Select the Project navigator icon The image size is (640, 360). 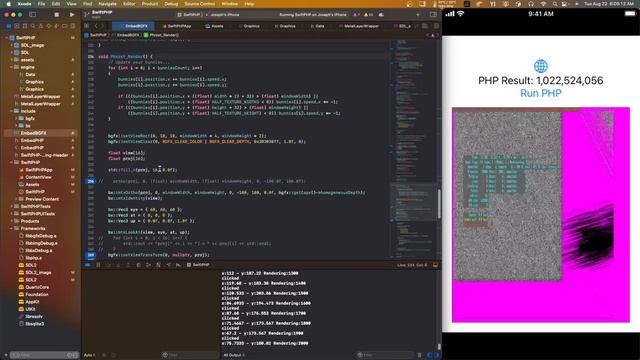9,26
